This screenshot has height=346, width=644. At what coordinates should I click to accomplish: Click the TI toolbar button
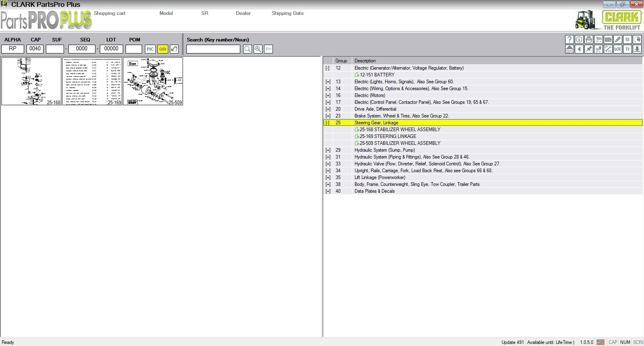(627, 49)
